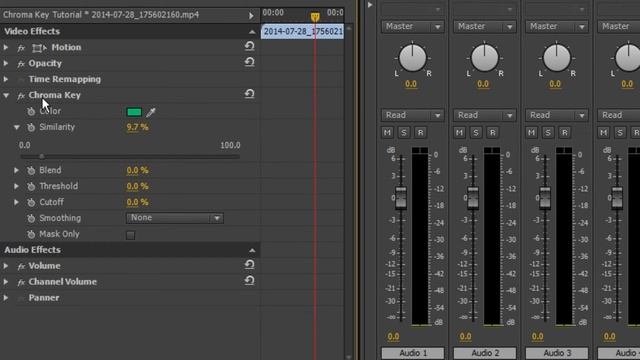
Task: Reset the Motion effect
Action: click(x=249, y=46)
